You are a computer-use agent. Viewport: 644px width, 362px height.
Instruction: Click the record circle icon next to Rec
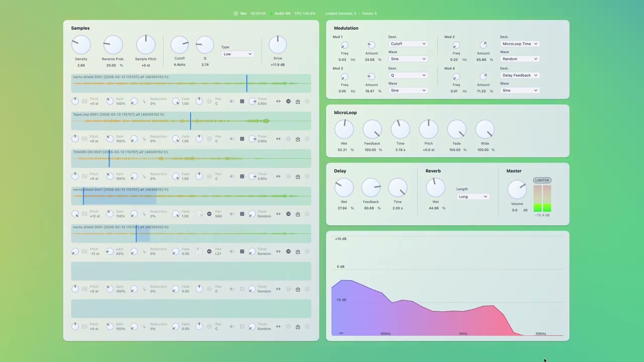click(x=235, y=14)
